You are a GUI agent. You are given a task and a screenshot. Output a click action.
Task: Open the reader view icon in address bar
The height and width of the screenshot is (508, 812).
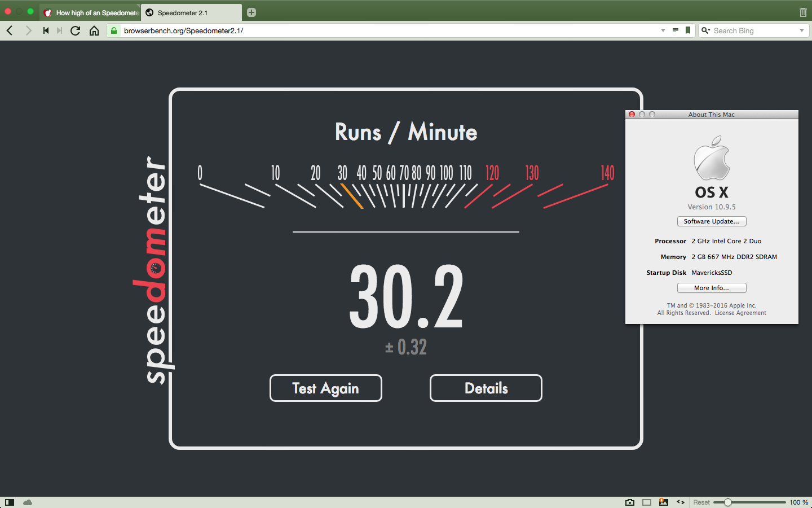(x=675, y=30)
